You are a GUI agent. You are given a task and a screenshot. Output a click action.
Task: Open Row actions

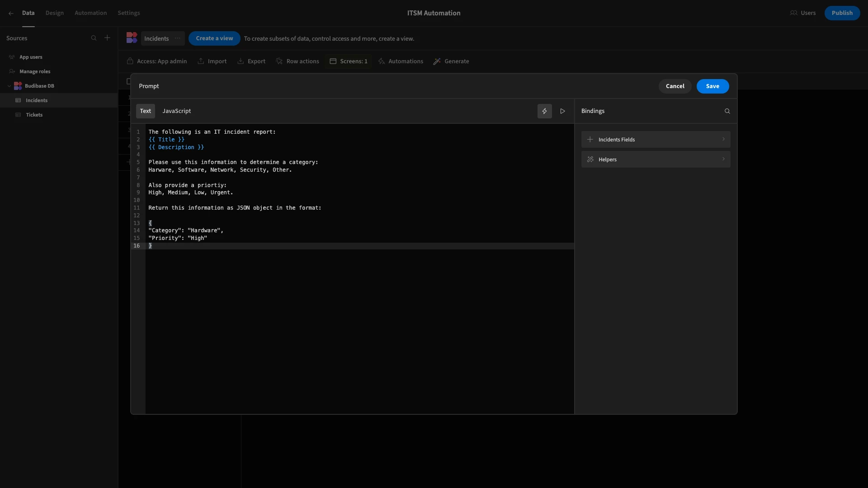[x=297, y=61]
